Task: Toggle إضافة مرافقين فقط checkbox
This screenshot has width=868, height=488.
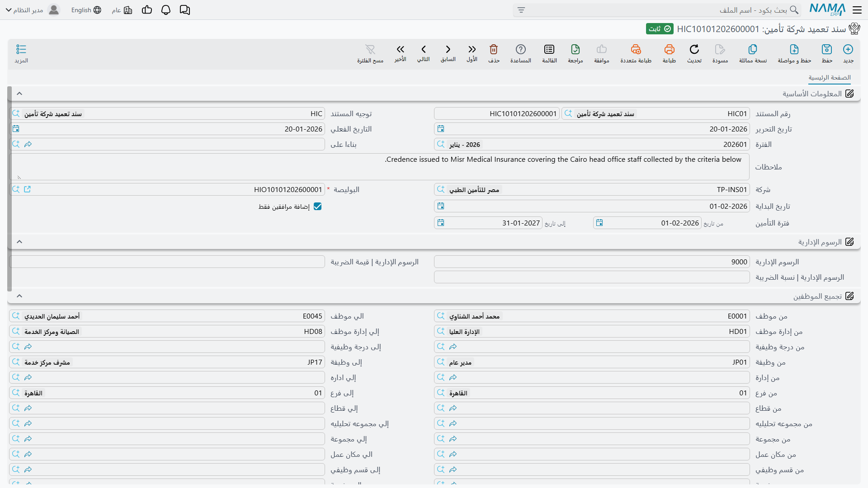Action: [318, 206]
